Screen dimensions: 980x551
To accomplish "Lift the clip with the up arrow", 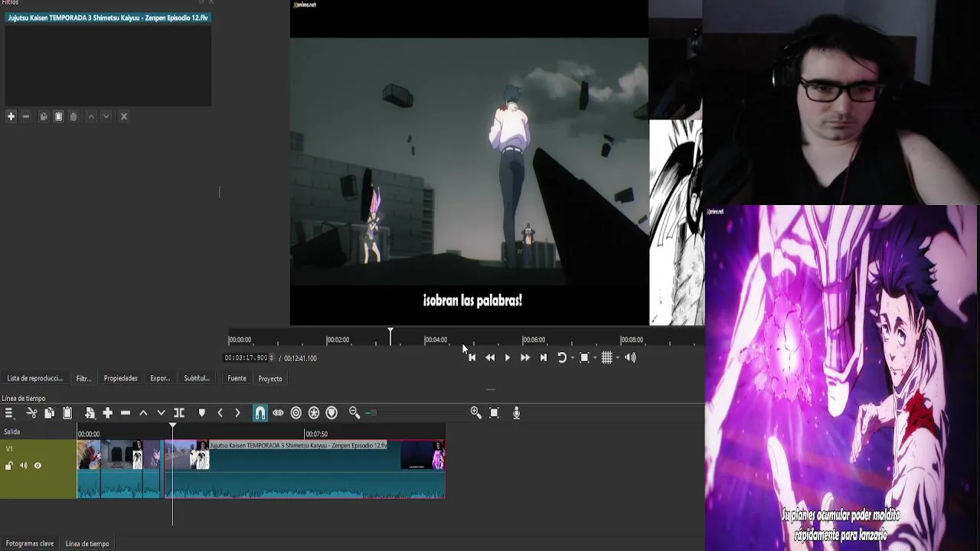I will coord(143,412).
